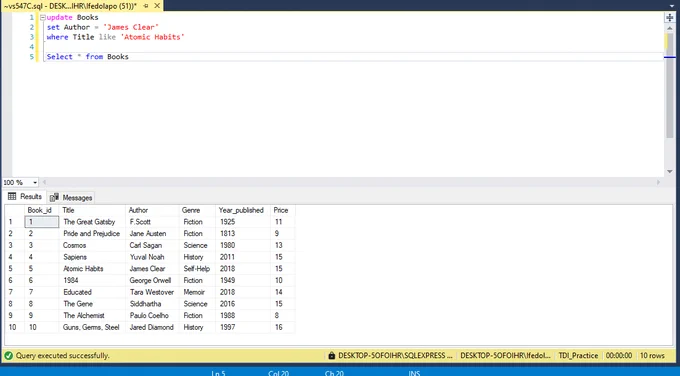Click the Title column header
This screenshot has height=376, width=680.
92,210
